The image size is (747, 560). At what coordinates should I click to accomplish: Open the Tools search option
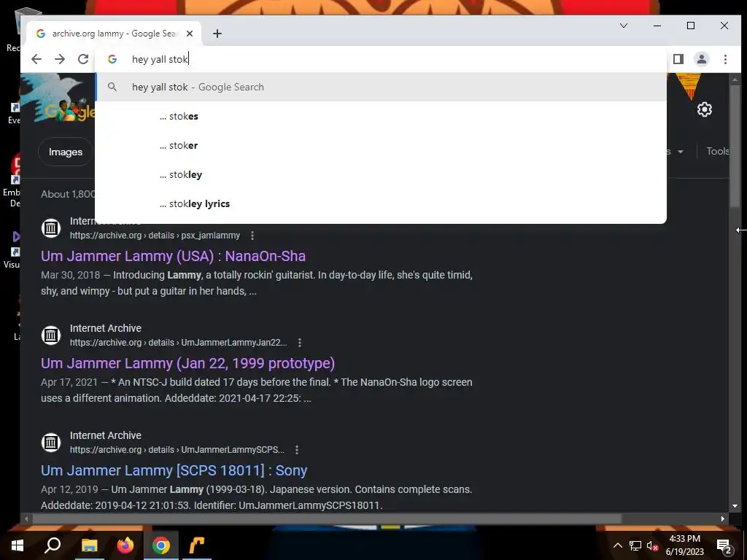pyautogui.click(x=718, y=151)
